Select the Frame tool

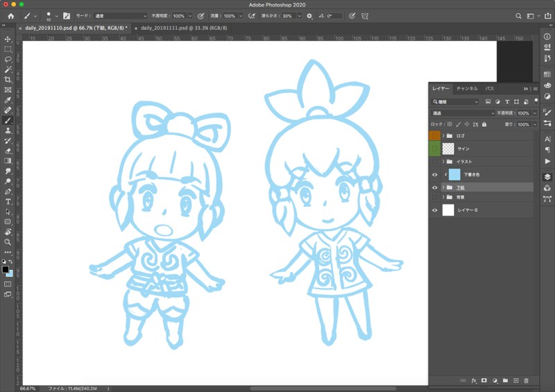click(x=8, y=90)
